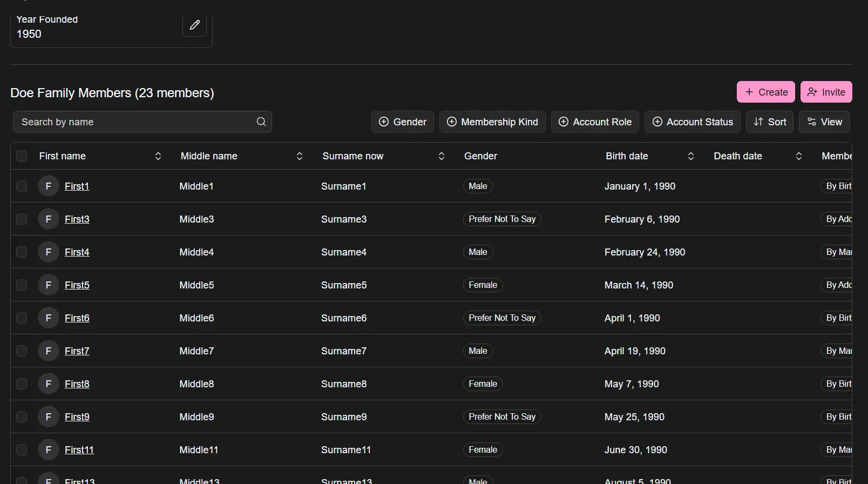Click the Search by name field
Viewport: 868px width, 484px height.
(x=135, y=122)
